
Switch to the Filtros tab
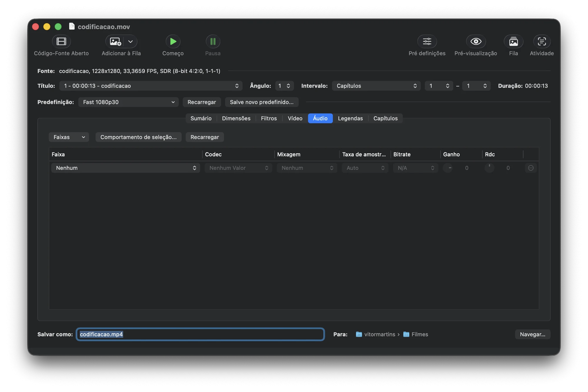(269, 118)
